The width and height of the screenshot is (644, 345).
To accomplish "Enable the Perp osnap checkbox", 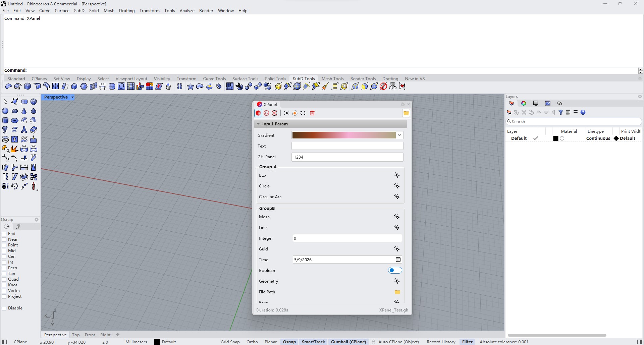I will pos(4,268).
